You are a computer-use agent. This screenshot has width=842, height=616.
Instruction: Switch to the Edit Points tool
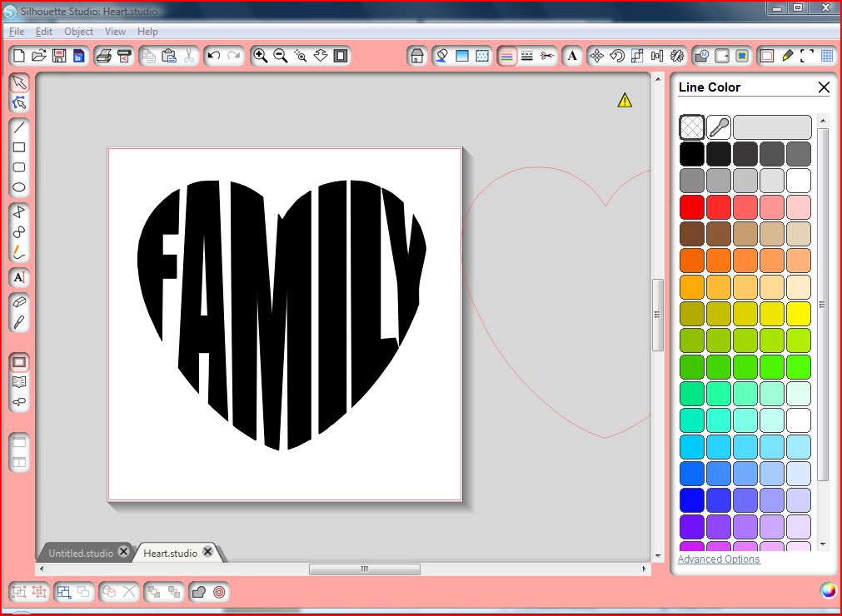click(18, 102)
